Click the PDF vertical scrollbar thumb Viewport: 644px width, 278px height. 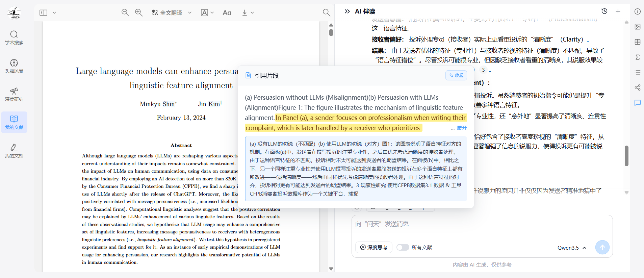[331, 32]
